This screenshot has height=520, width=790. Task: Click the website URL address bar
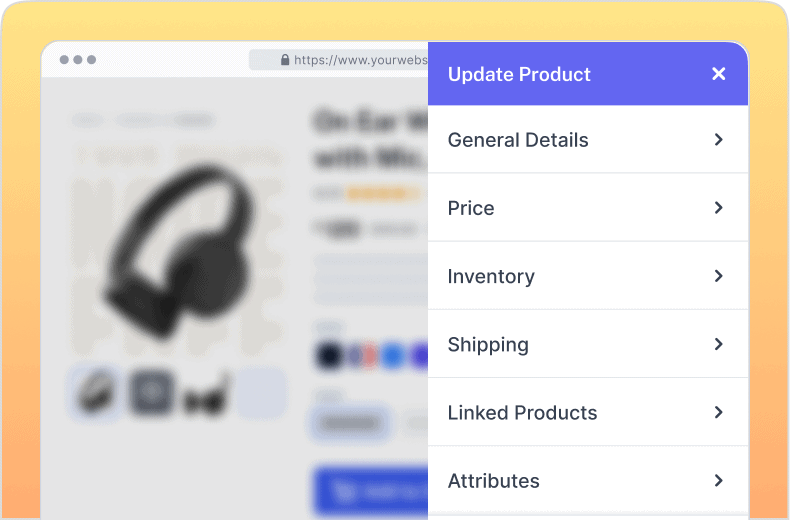tap(350, 60)
